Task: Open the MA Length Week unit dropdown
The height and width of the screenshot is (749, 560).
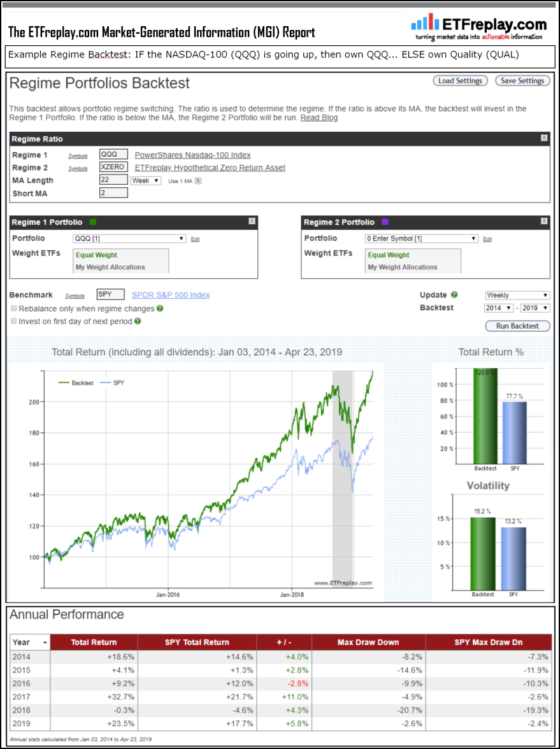Action: coord(146,181)
